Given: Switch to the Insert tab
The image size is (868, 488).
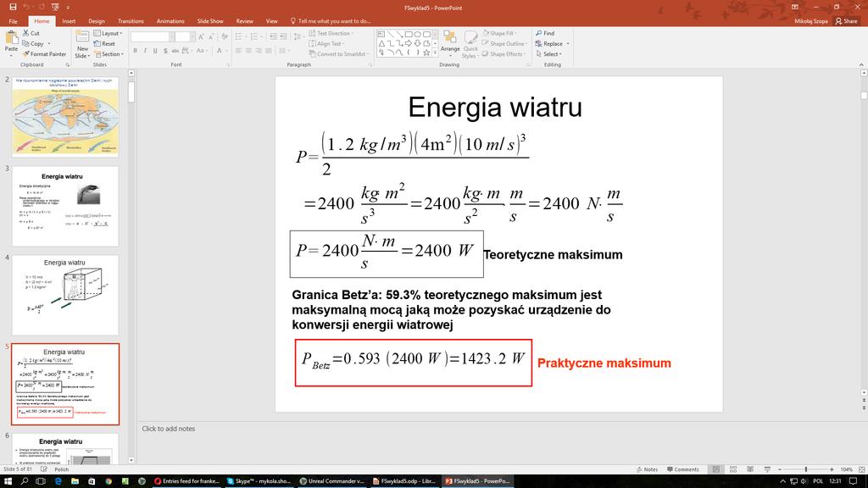Looking at the screenshot, I should [69, 21].
